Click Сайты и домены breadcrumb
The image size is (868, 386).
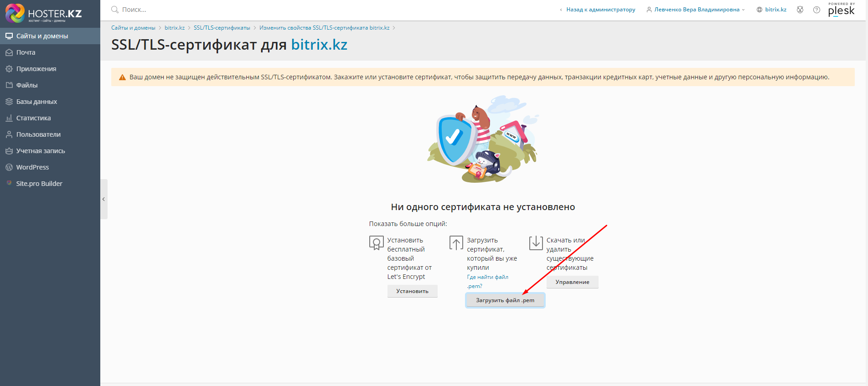pyautogui.click(x=133, y=28)
